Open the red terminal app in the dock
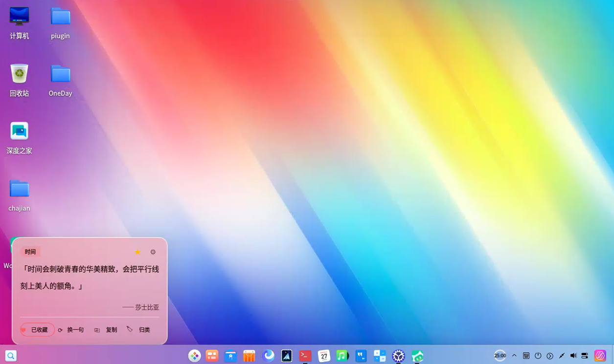This screenshot has width=614, height=364. click(305, 356)
